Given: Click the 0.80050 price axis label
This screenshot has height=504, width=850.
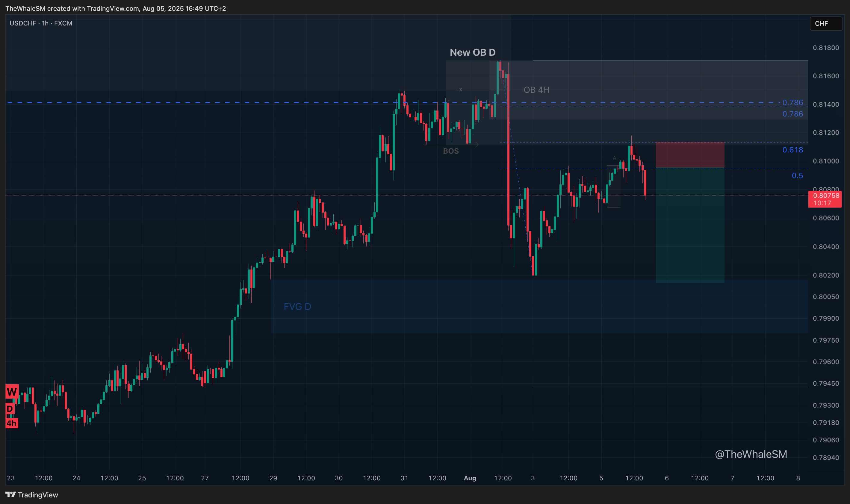Looking at the screenshot, I should pos(825,296).
